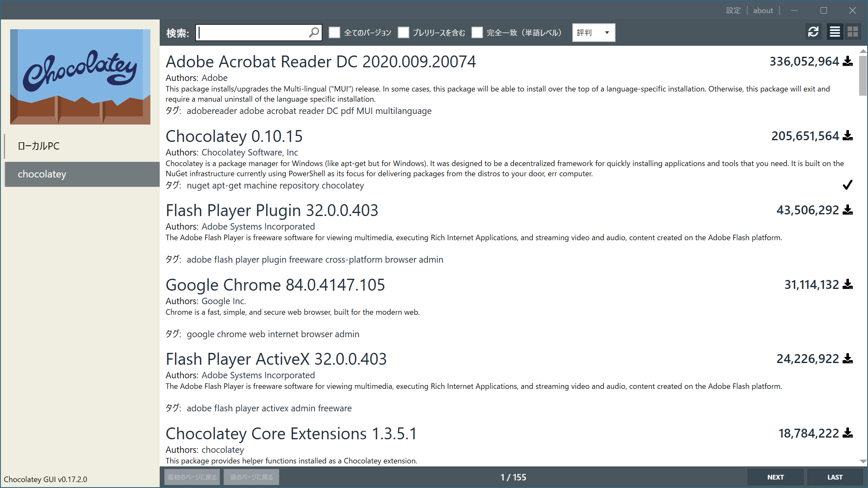
Task: Click download count 205,651,564
Action: coord(805,136)
